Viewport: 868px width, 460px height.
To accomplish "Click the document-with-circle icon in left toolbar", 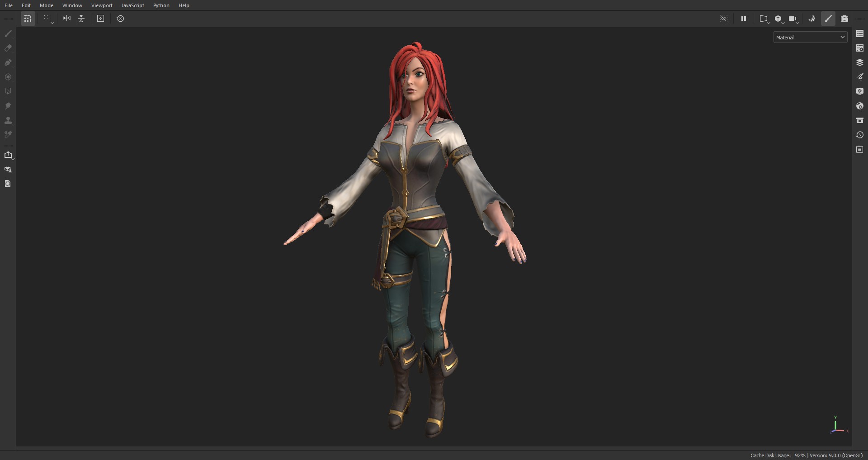I will tap(8, 184).
